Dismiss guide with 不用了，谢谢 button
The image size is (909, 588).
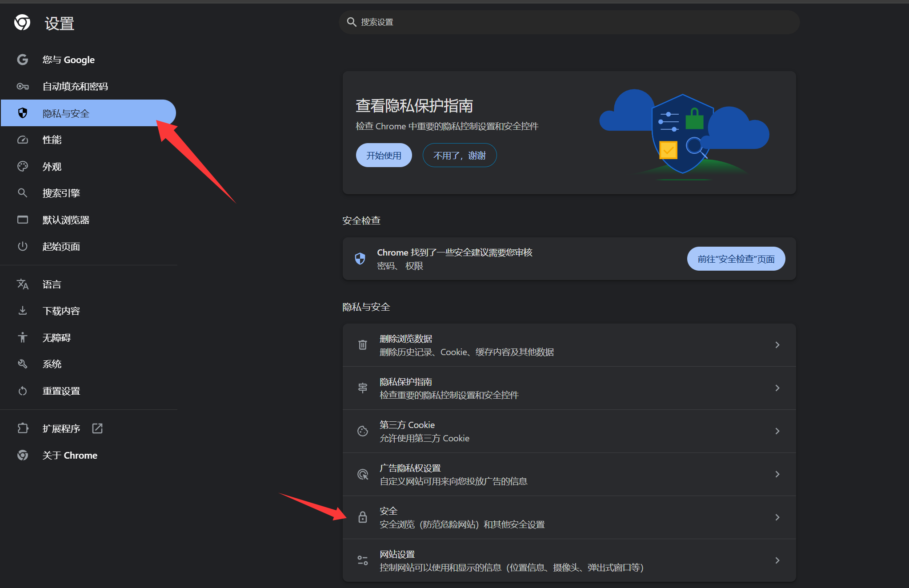click(x=459, y=155)
